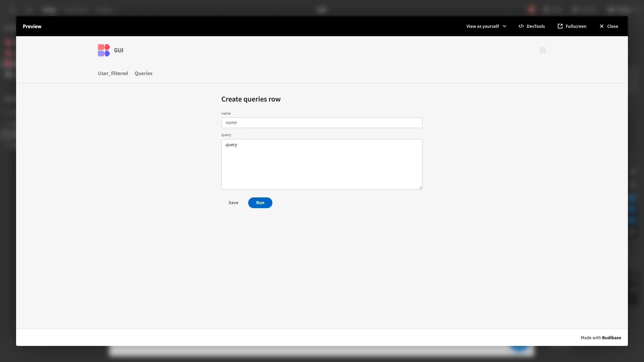Click the name input field

coord(322,123)
